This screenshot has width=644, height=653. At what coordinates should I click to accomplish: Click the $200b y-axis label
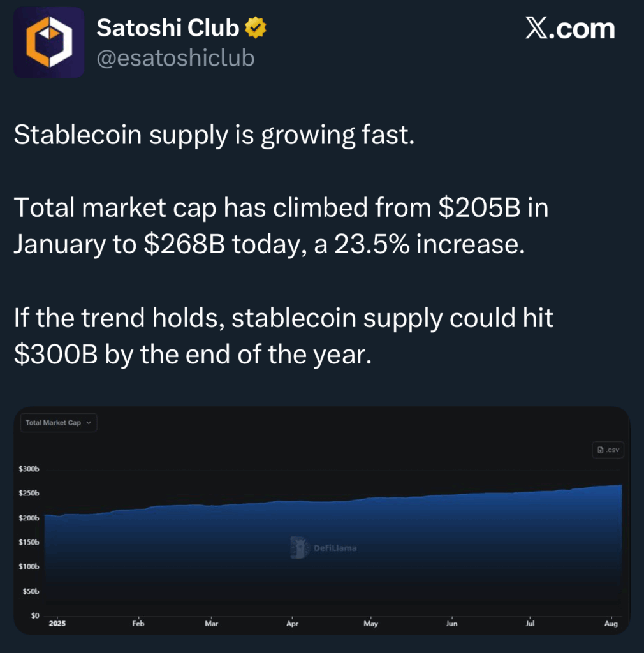[29, 518]
